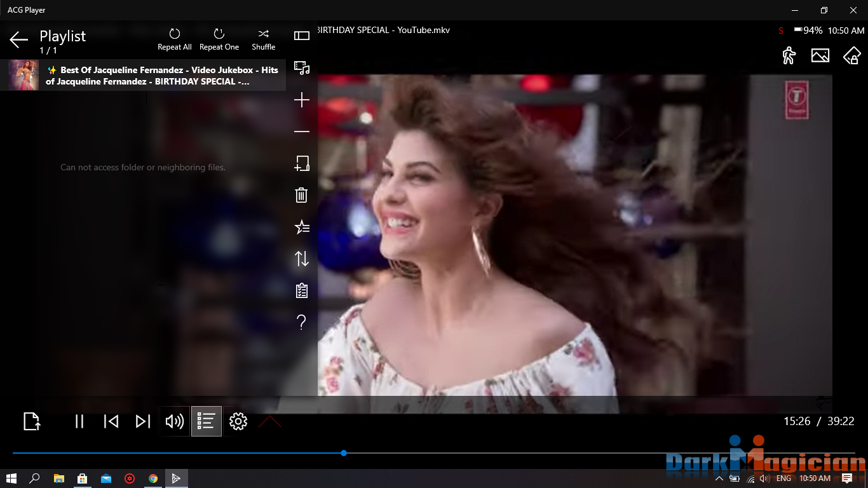Open the volume control speaker button
The width and height of the screenshot is (868, 488).
175,421
